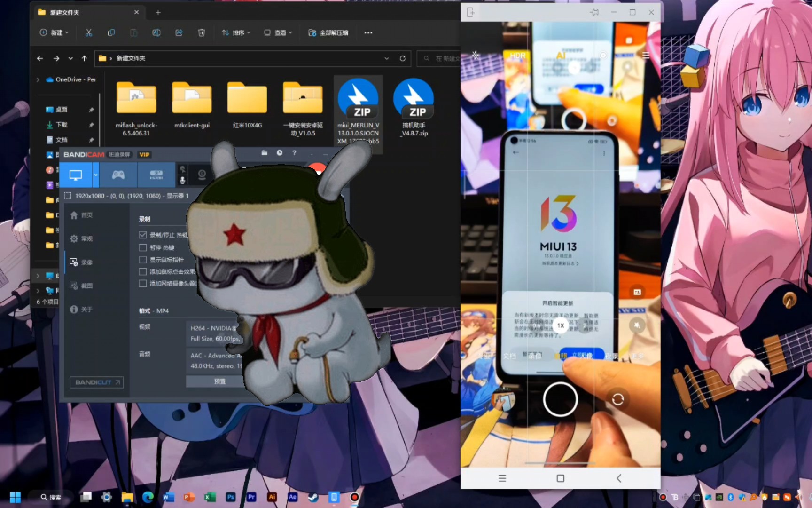This screenshot has height=508, width=812.
Task: Open Steam from the taskbar
Action: 313,497
